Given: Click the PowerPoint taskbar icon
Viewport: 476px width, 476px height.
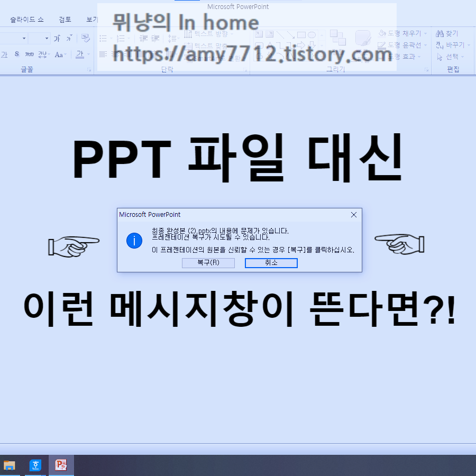Looking at the screenshot, I should [61, 465].
